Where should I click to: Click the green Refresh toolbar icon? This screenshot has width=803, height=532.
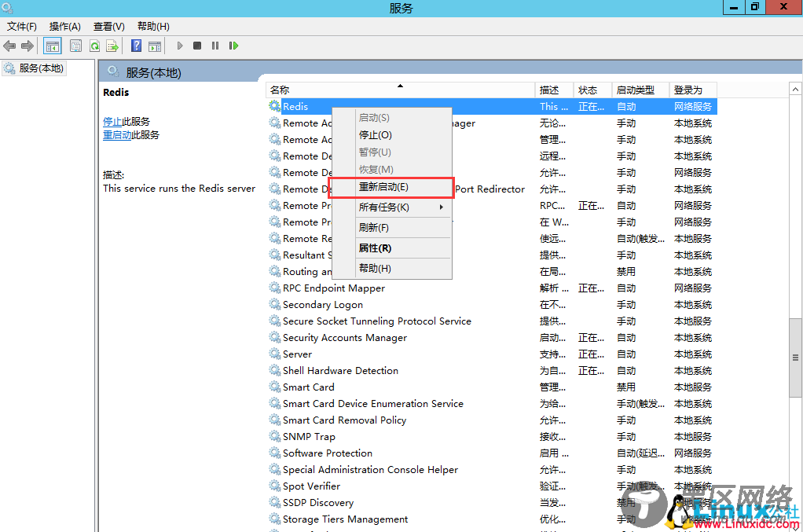[x=94, y=46]
